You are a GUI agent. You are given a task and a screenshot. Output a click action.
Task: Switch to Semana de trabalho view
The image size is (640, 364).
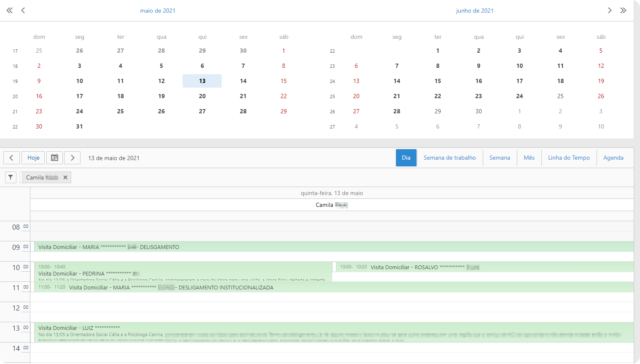coord(449,158)
